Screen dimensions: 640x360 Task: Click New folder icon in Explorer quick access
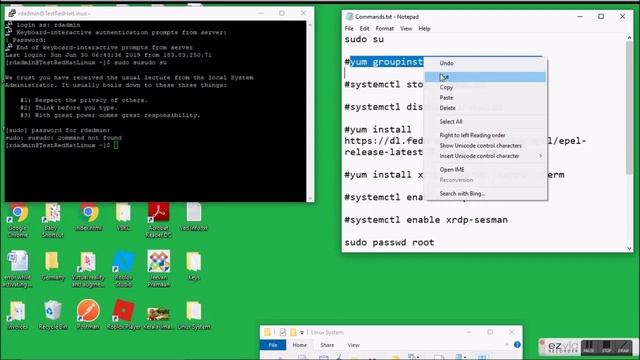click(293, 332)
